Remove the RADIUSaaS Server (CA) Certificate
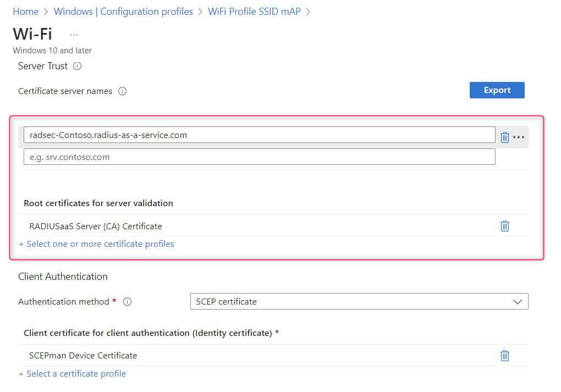This screenshot has width=561, height=392. click(x=505, y=226)
